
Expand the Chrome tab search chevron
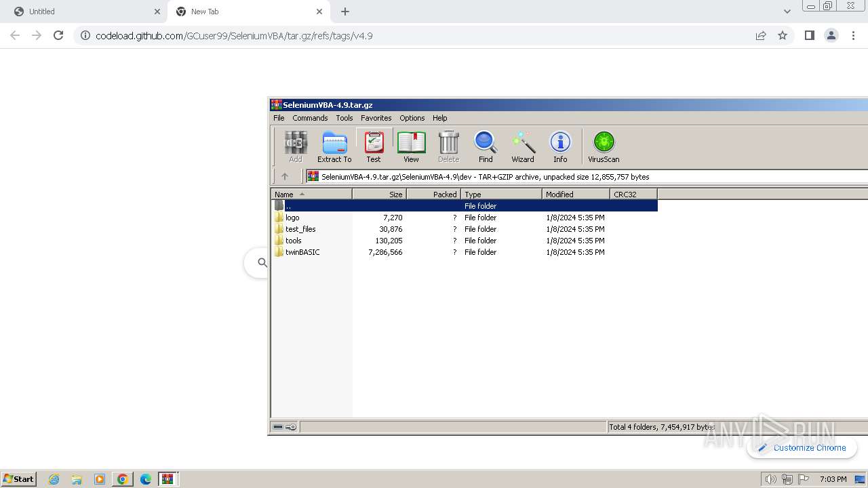click(x=787, y=12)
